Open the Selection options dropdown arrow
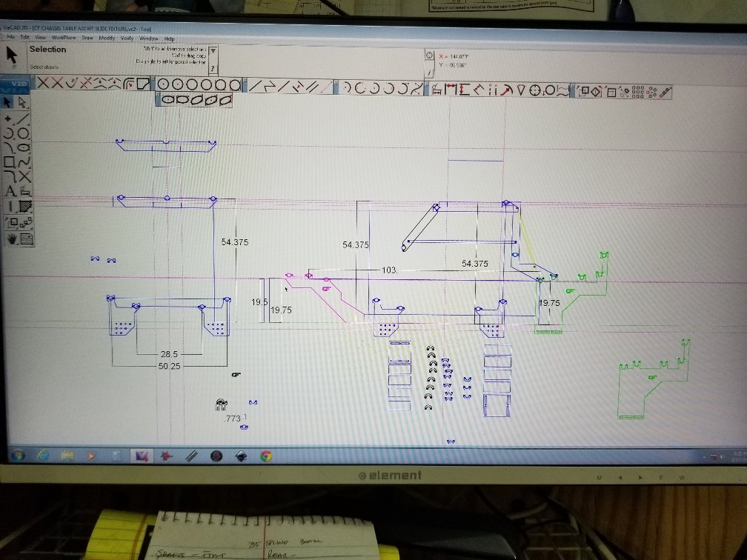The height and width of the screenshot is (560, 747). (213, 50)
